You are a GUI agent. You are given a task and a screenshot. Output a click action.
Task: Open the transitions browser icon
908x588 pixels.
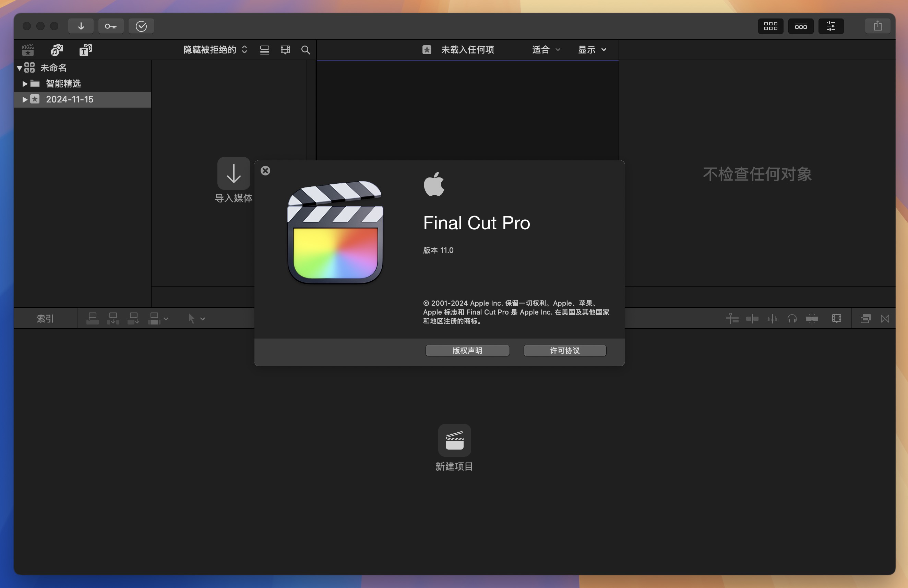[x=885, y=318]
